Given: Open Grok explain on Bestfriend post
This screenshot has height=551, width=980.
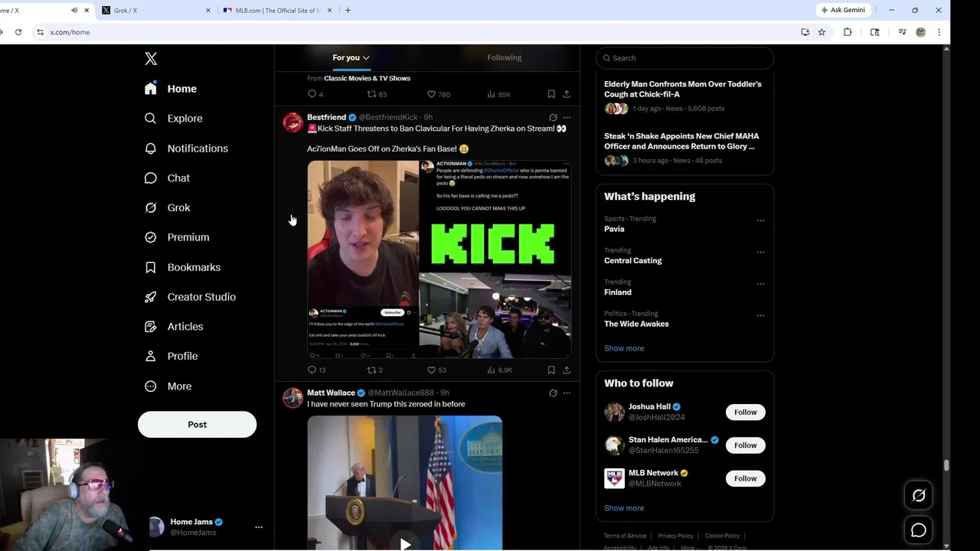Looking at the screenshot, I should 553,117.
